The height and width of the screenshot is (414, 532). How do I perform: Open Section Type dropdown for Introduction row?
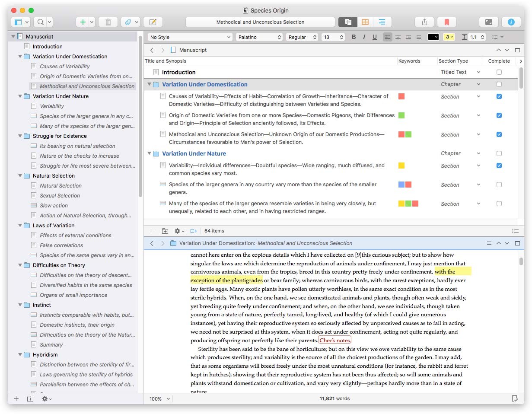478,72
